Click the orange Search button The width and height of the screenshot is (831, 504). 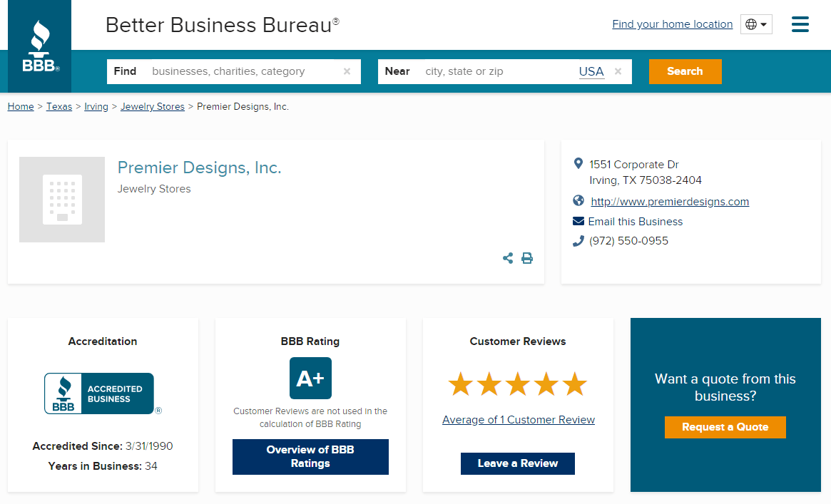(685, 71)
